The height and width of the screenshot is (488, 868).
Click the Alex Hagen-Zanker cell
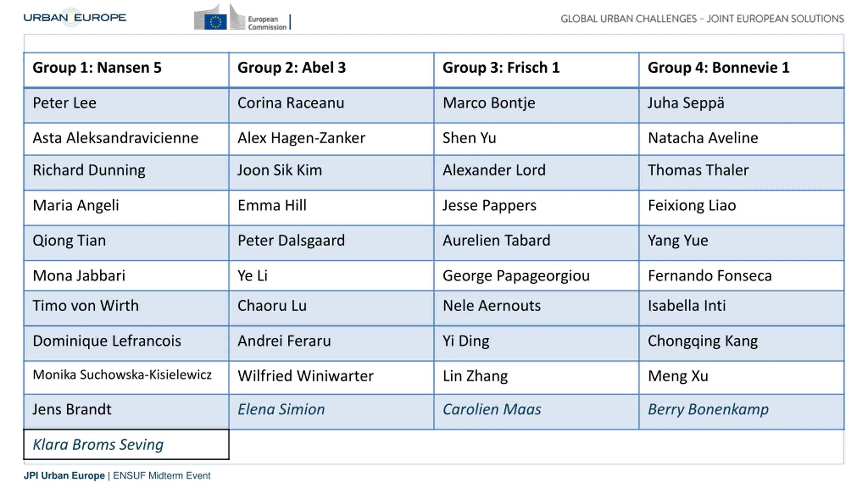[x=331, y=139]
